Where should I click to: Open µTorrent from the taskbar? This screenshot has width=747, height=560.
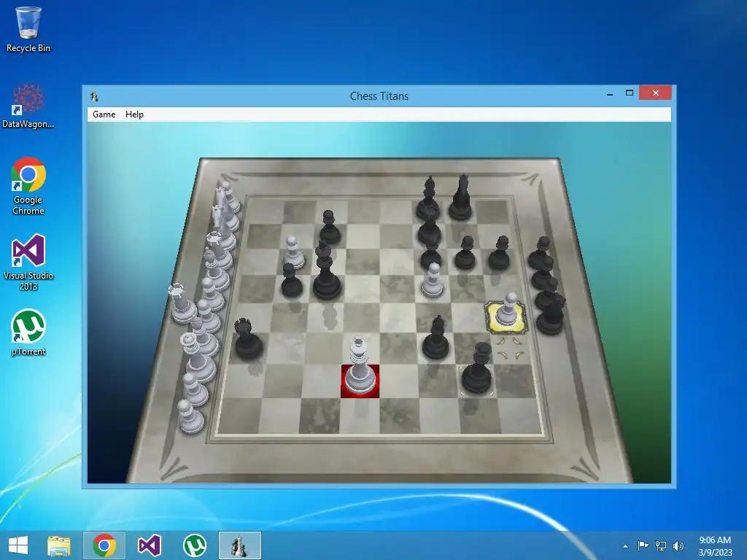(195, 545)
